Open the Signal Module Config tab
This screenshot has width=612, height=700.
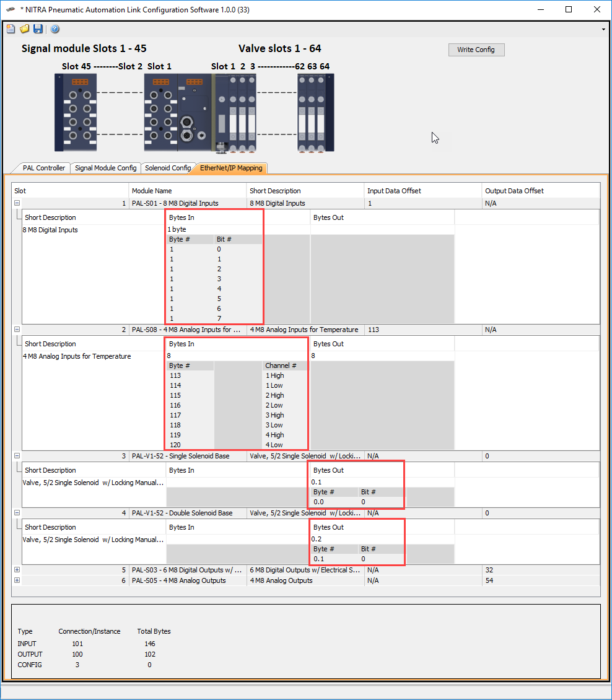tap(106, 168)
